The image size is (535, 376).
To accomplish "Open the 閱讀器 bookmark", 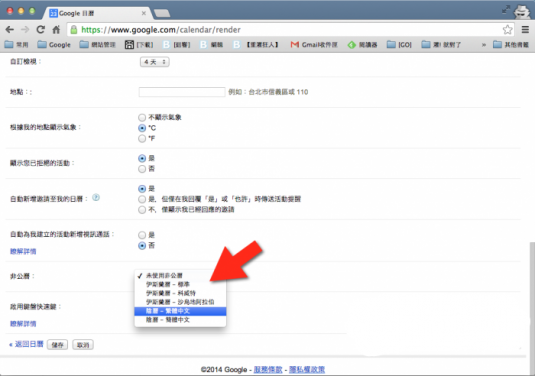I will [x=363, y=45].
